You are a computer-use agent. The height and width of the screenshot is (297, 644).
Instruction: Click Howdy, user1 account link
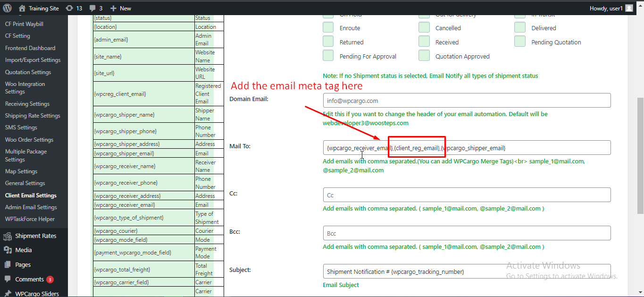point(606,8)
